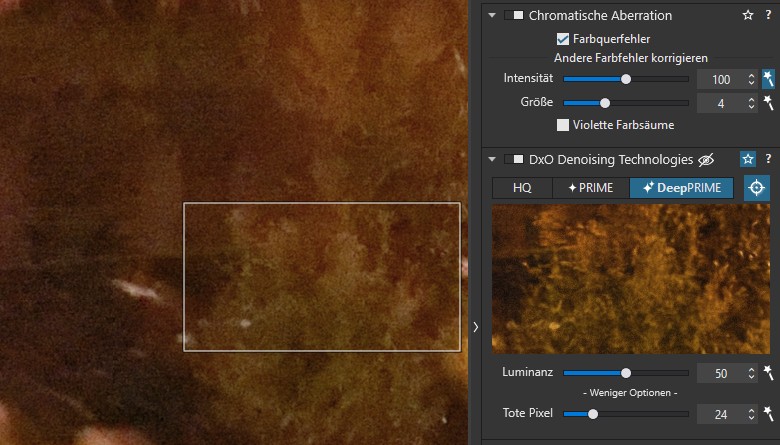Enable Violette Farbsäume checkbox
This screenshot has width=780, height=445.
tap(563, 125)
